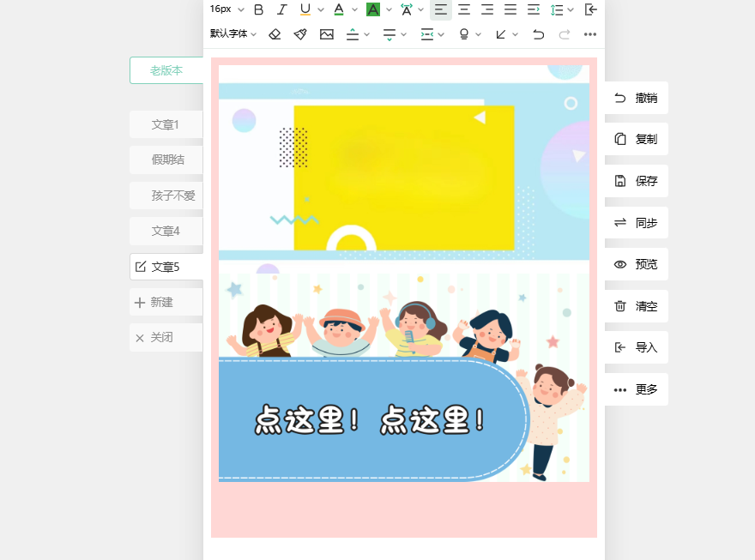
Task: Click the toolbar import arrow icon
Action: pyautogui.click(x=591, y=9)
